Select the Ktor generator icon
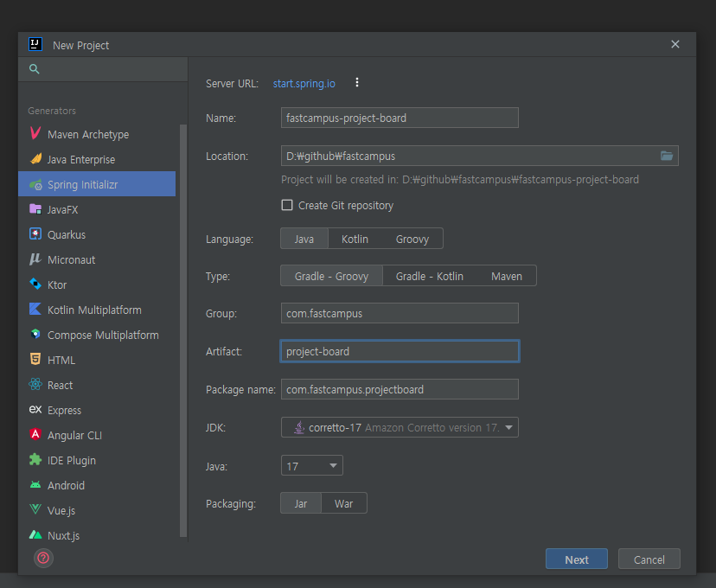This screenshot has width=716, height=588. coord(35,284)
